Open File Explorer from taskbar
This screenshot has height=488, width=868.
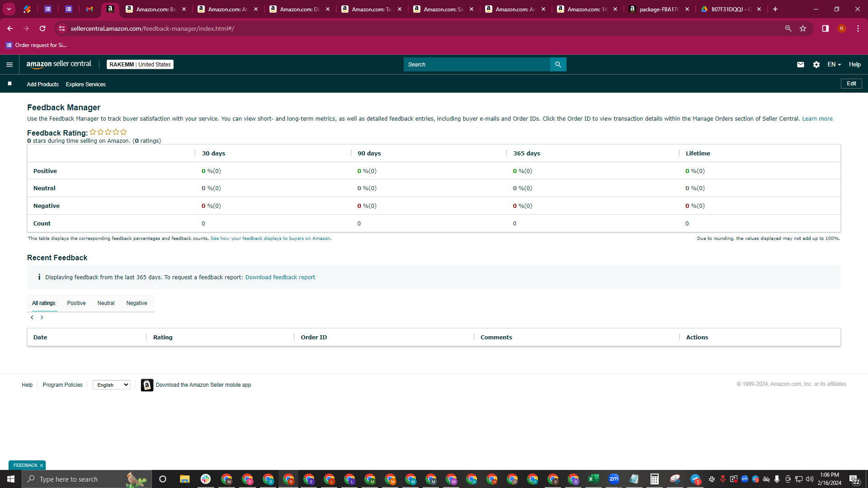pyautogui.click(x=184, y=479)
